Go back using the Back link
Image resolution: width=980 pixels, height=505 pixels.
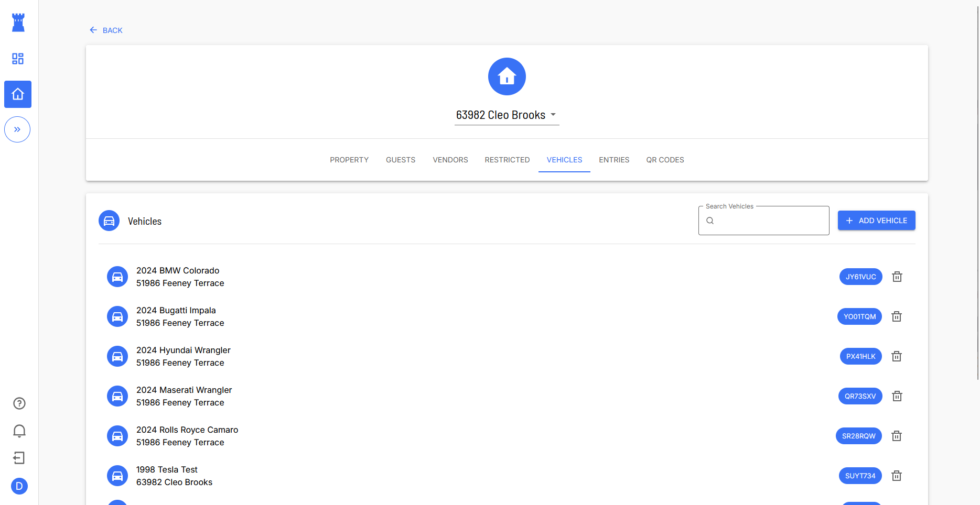(x=106, y=30)
